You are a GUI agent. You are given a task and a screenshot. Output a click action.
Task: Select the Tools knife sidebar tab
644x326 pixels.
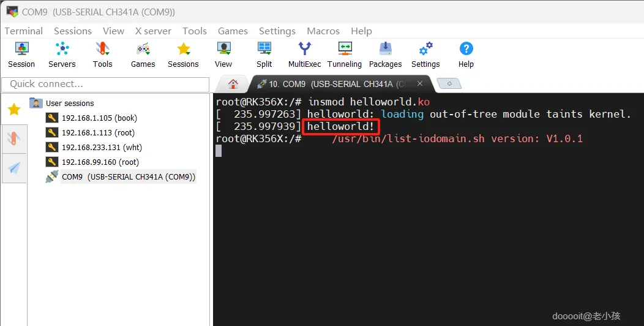pos(14,139)
